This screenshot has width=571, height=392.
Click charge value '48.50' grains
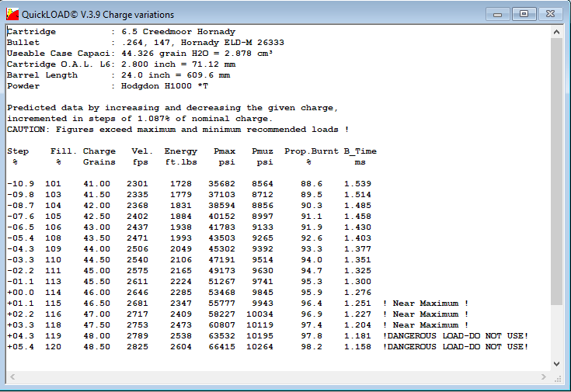point(96,347)
